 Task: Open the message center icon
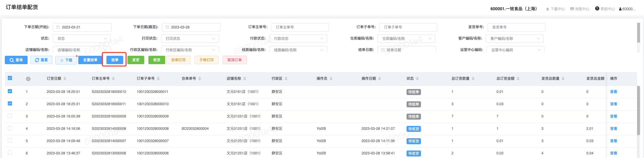click(572, 9)
